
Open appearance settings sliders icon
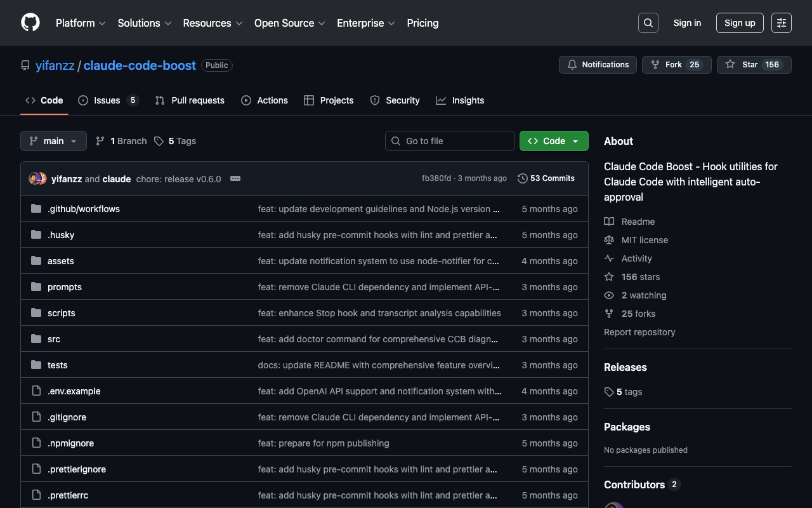click(x=781, y=23)
